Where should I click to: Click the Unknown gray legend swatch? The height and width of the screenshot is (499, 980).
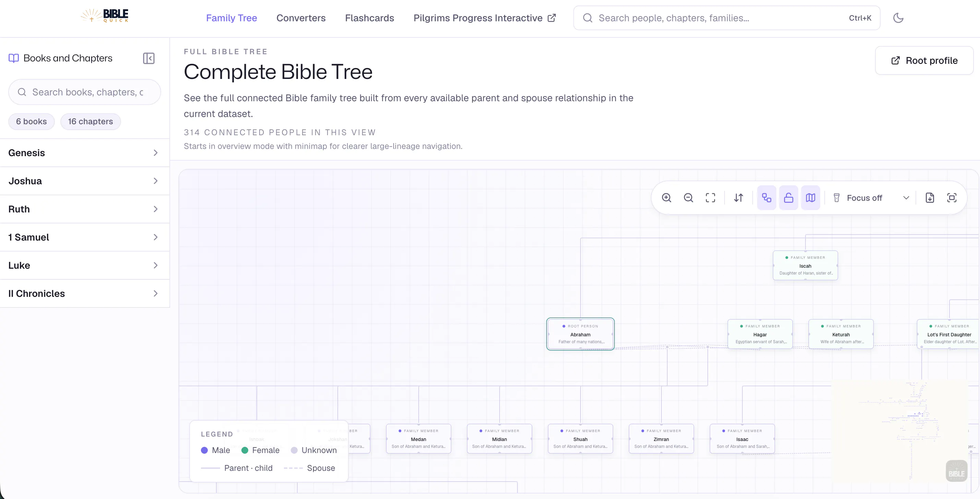click(x=294, y=450)
